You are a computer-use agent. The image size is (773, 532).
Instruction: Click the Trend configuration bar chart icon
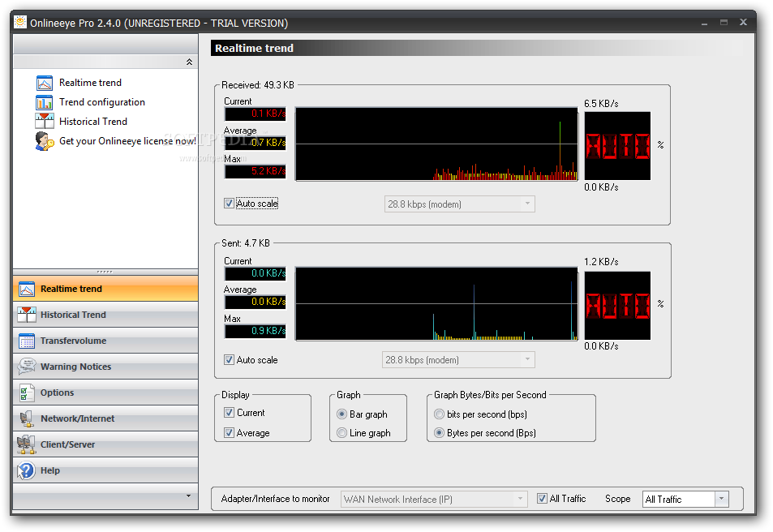(45, 102)
